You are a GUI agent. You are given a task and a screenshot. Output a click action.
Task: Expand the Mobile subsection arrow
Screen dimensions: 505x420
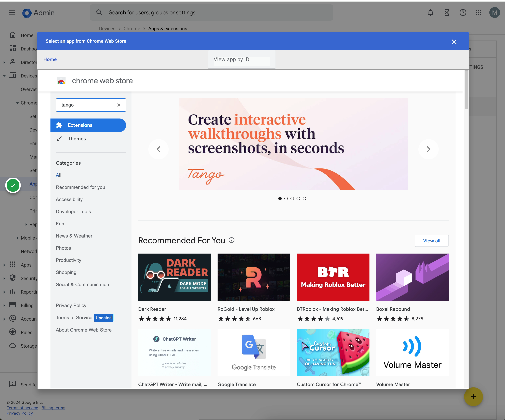click(17, 238)
